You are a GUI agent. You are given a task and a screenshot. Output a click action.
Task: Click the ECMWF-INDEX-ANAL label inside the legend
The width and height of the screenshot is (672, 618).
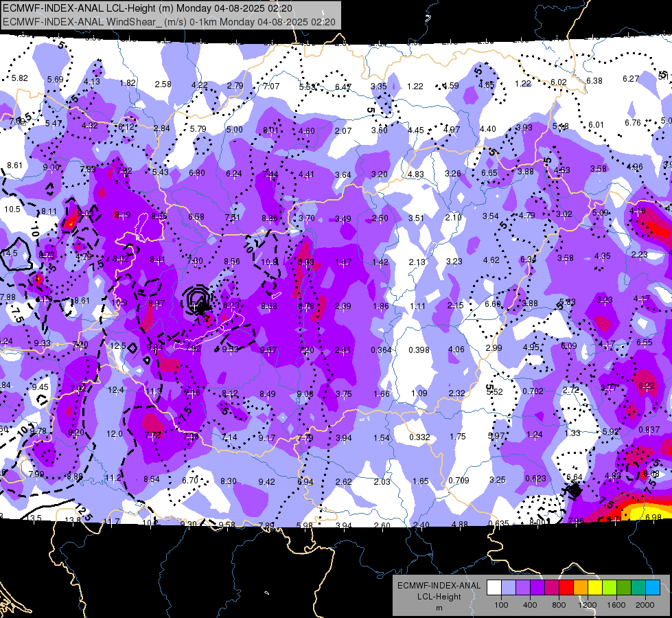[439, 586]
